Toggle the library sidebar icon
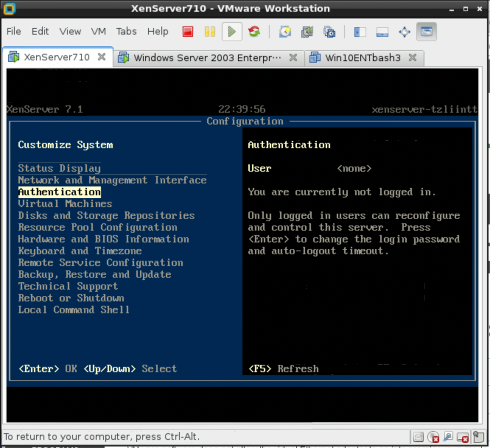The height and width of the screenshot is (448, 490). coord(360,32)
